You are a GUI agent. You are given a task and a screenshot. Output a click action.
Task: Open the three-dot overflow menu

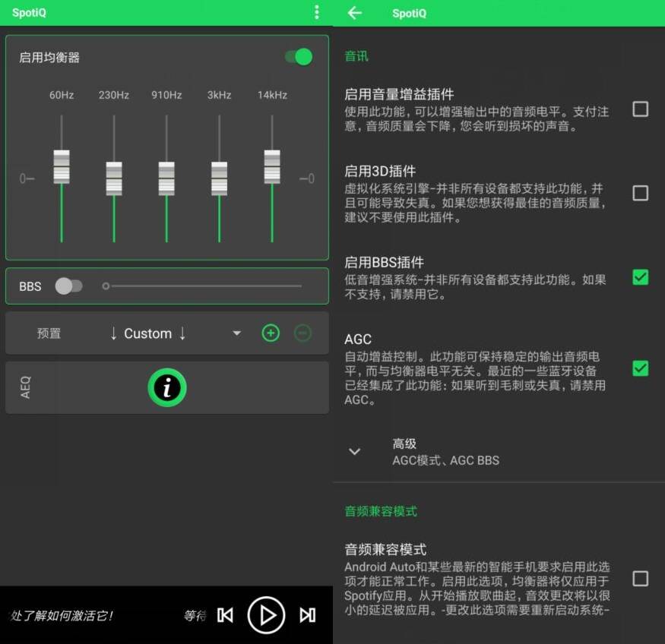click(318, 13)
